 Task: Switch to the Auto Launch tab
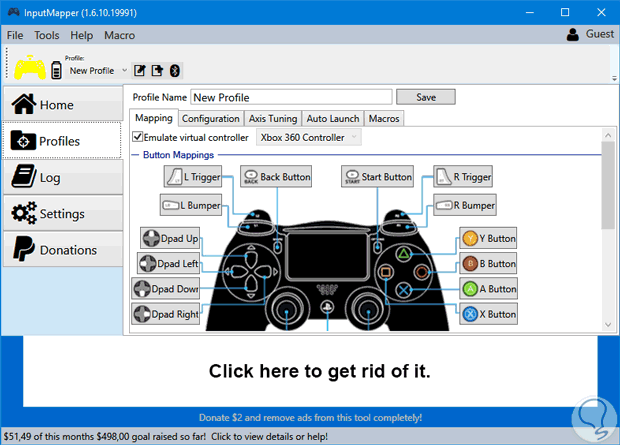(333, 119)
